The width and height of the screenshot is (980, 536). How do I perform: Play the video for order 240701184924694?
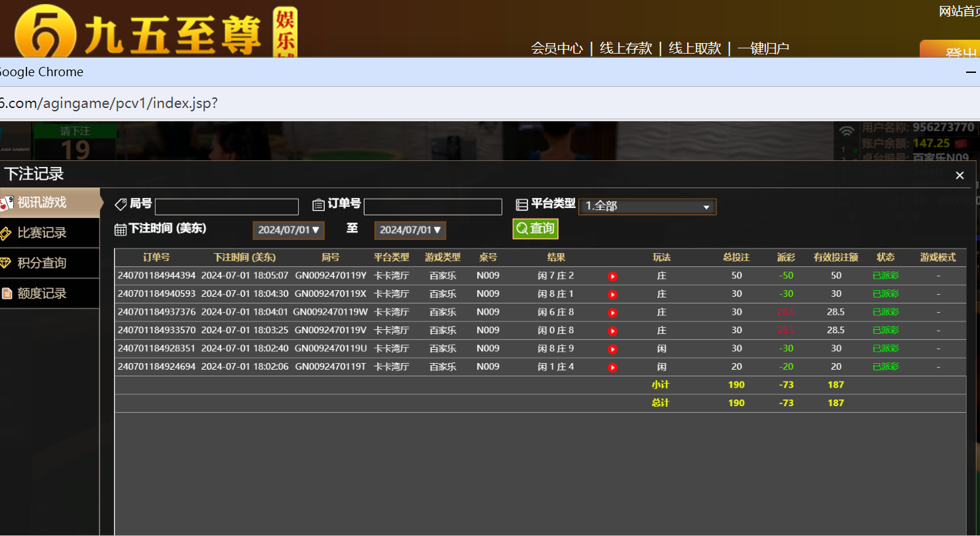612,366
